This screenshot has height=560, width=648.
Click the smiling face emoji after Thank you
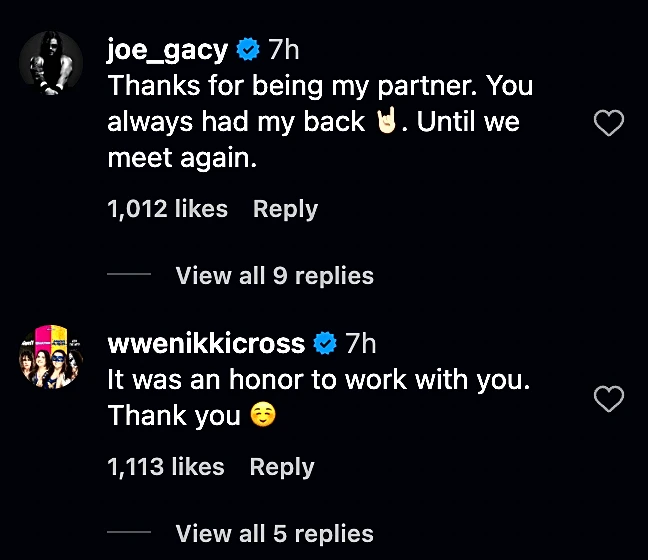click(x=262, y=415)
